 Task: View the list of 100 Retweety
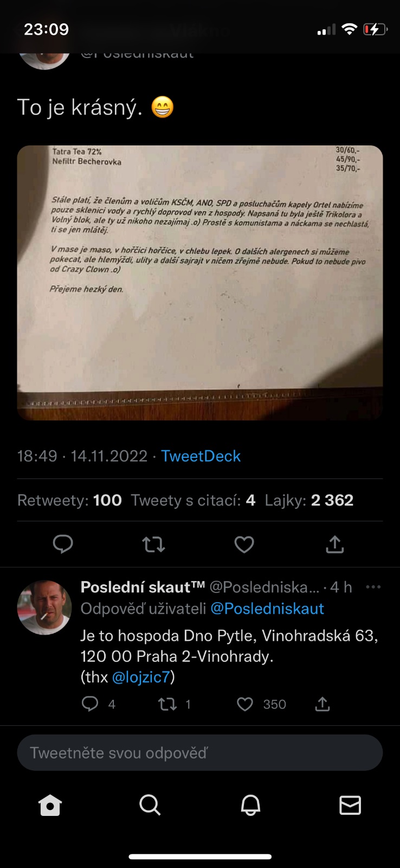point(69,500)
